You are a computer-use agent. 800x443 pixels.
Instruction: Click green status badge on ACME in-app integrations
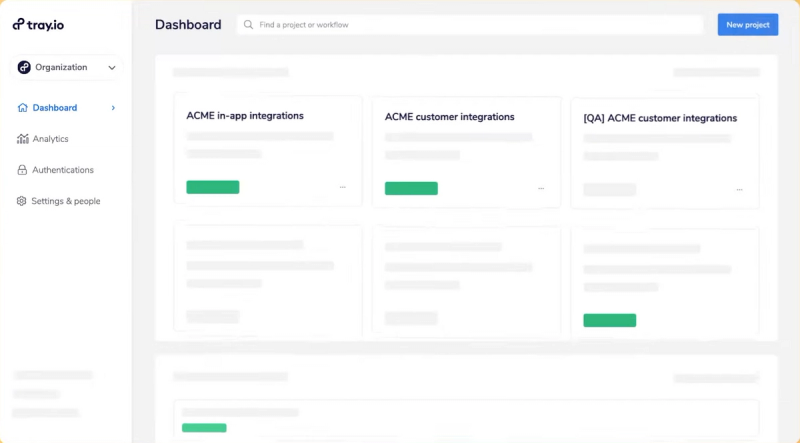213,187
